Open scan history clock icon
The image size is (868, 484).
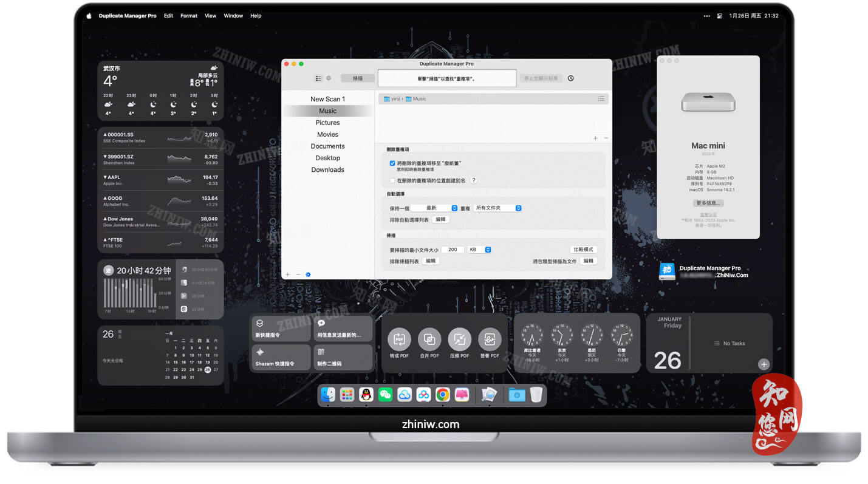point(570,78)
